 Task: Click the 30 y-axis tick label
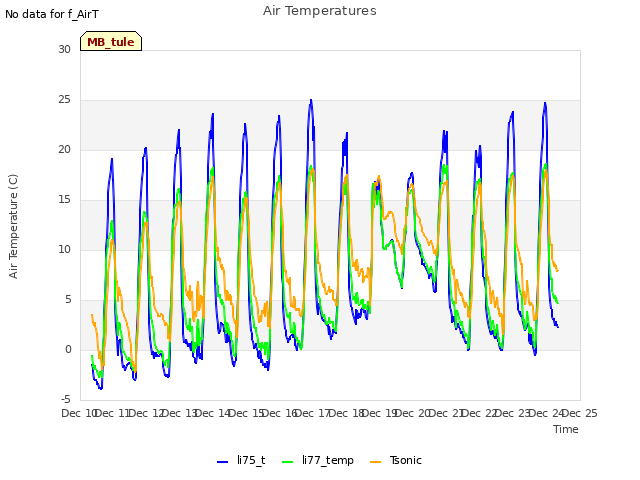64,49
